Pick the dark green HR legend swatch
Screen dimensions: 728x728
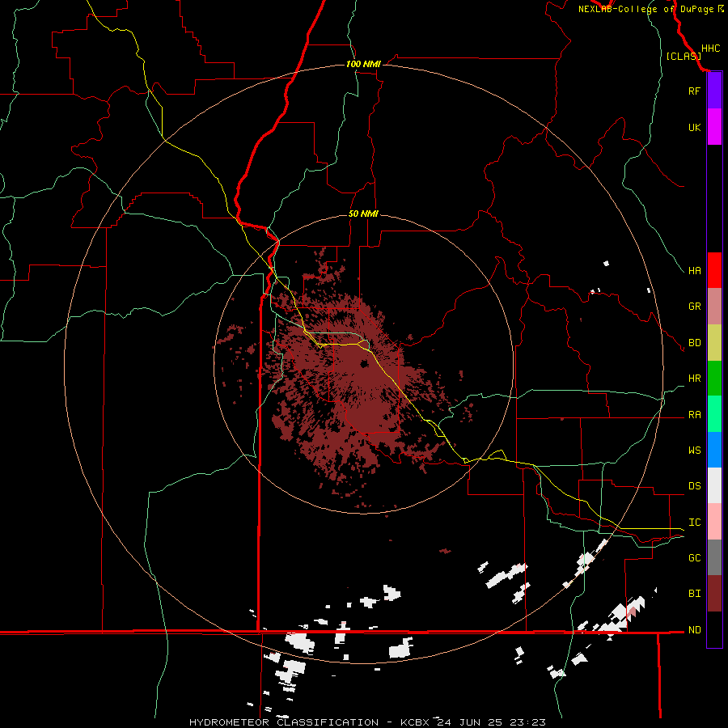pos(714,378)
